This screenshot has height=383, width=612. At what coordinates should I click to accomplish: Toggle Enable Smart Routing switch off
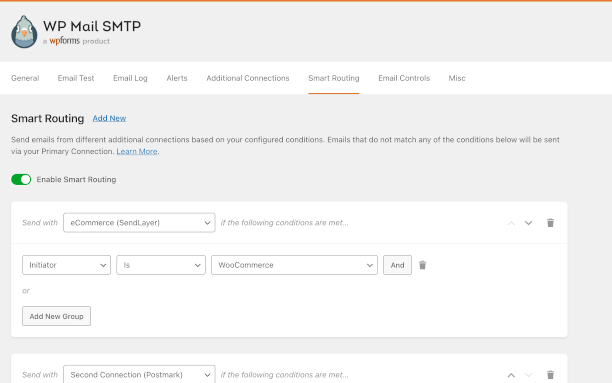[21, 180]
